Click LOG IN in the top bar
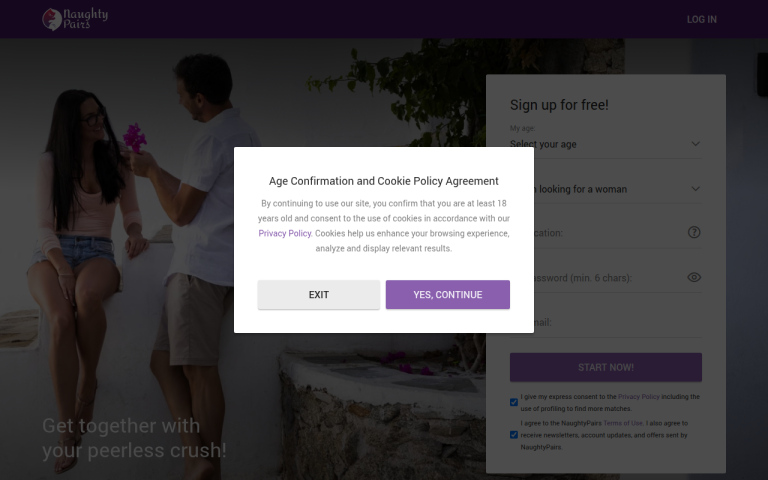Screen dimensions: 768x480 click(701, 20)
